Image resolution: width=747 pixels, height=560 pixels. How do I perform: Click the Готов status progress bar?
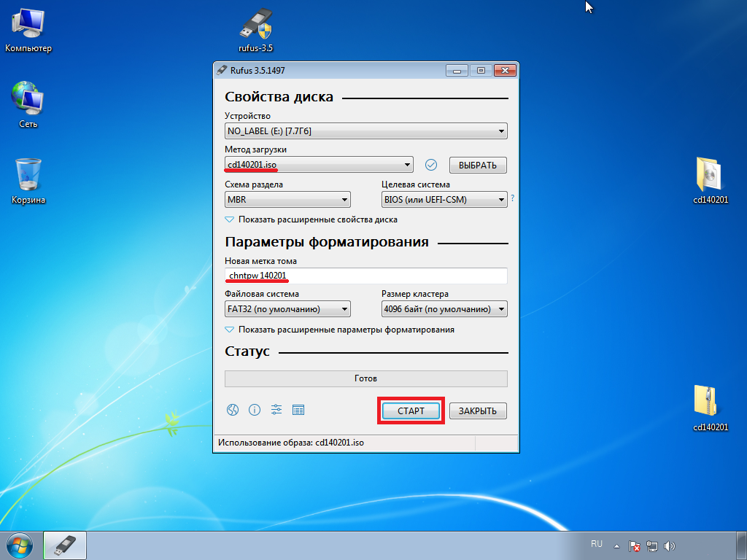pos(365,378)
